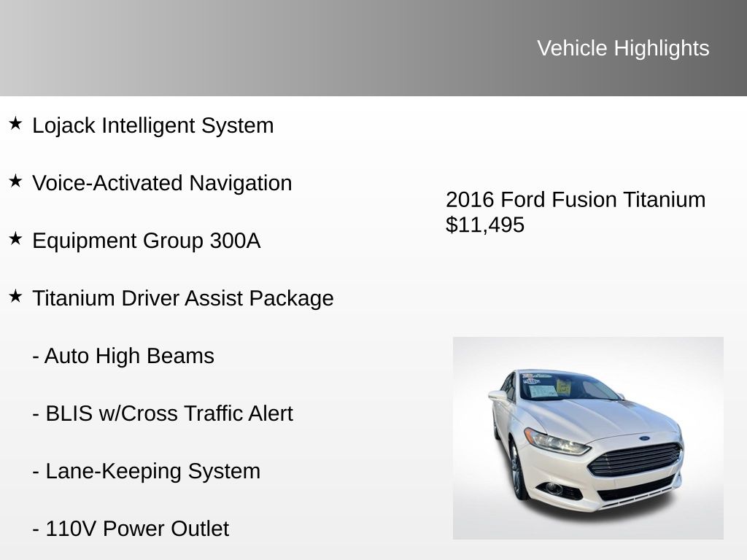This screenshot has height=560, width=747.
Task: Click the fog light on the car bumper
Action: [554, 488]
